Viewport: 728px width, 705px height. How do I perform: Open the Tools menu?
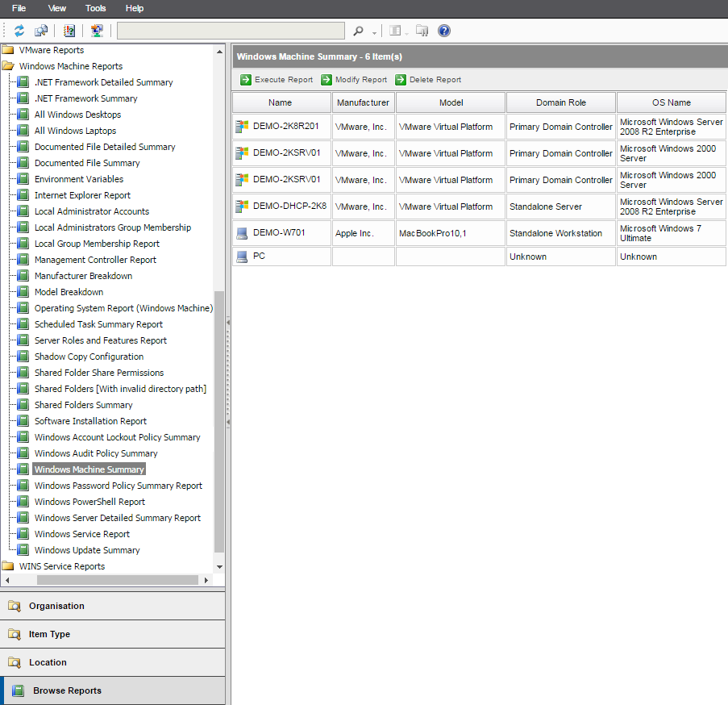click(95, 8)
